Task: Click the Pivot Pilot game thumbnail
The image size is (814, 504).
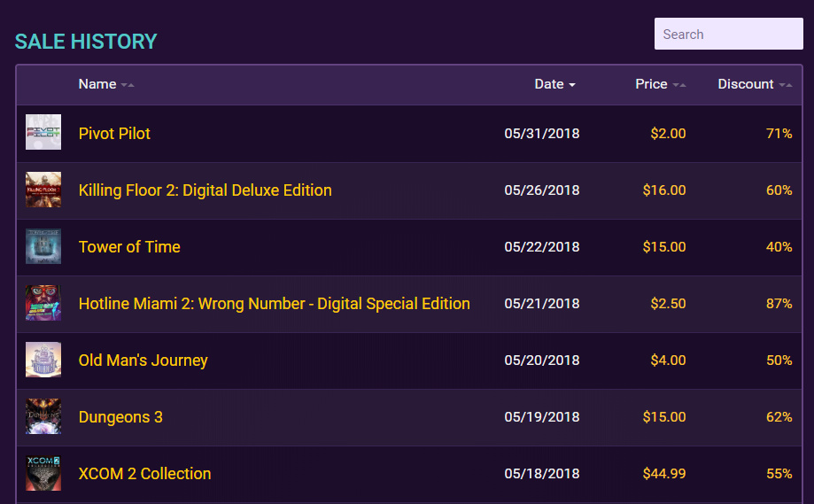Action: pos(43,132)
